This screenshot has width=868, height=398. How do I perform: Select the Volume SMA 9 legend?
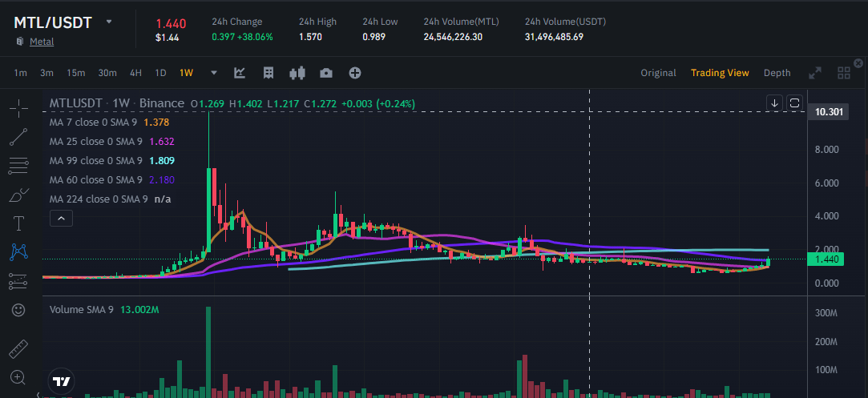(x=104, y=310)
